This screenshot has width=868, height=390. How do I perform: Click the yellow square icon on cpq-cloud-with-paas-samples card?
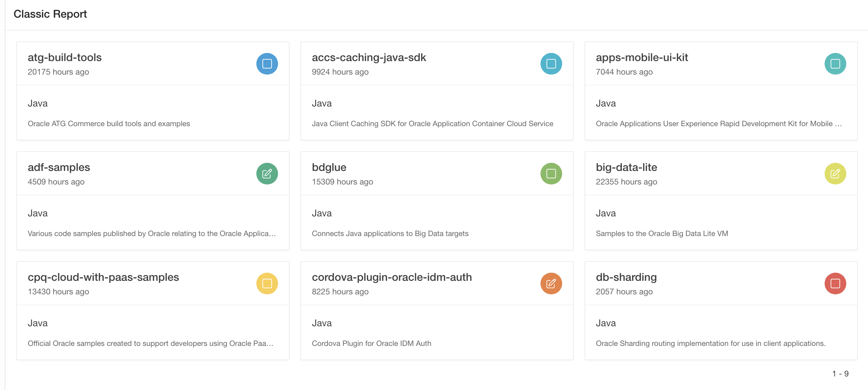(267, 284)
